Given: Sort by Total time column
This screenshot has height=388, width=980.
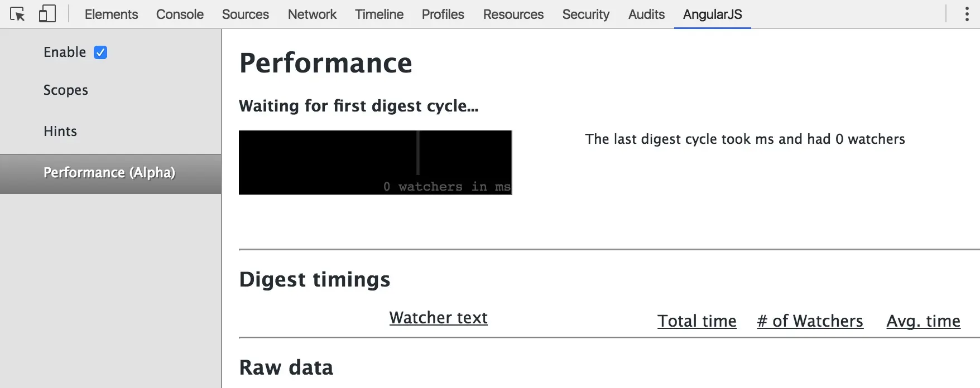Looking at the screenshot, I should [x=697, y=321].
